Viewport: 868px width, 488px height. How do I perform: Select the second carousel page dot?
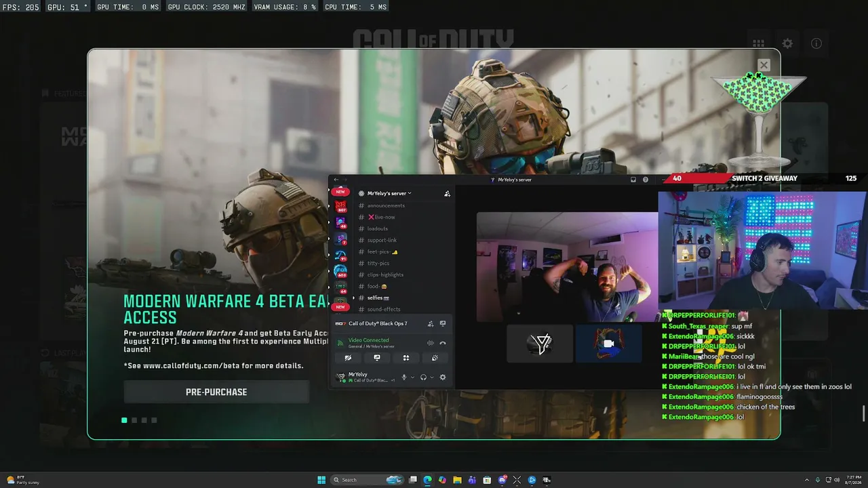(134, 420)
